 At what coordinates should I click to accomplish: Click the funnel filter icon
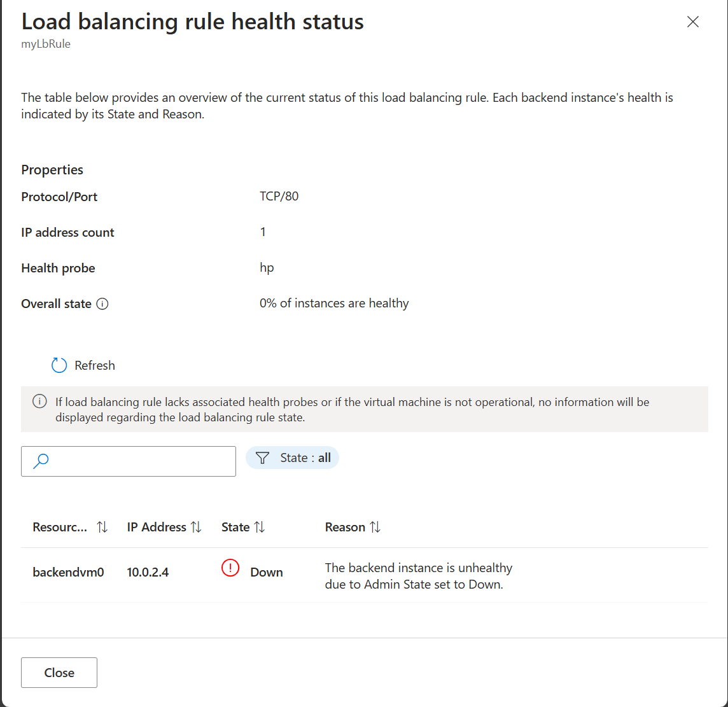point(262,458)
